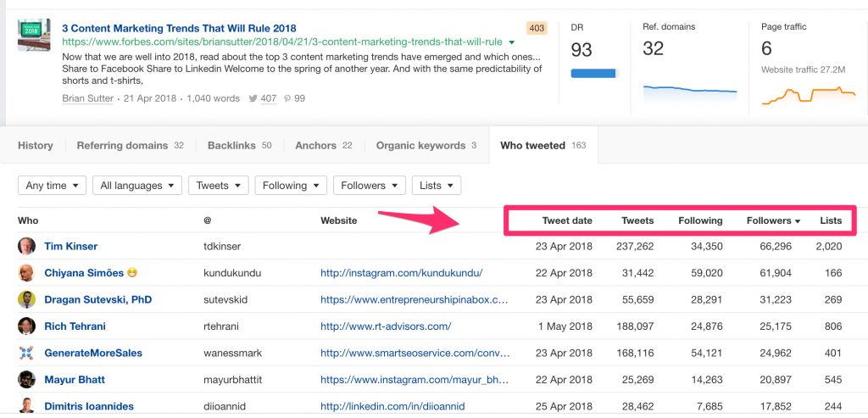Sort by Followers column header
Screen dimensions: 868x418
773,220
